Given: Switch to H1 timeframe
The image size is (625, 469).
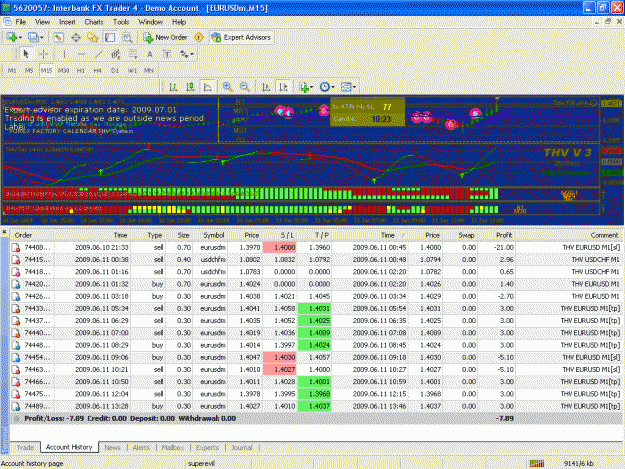Looking at the screenshot, I should coord(81,71).
